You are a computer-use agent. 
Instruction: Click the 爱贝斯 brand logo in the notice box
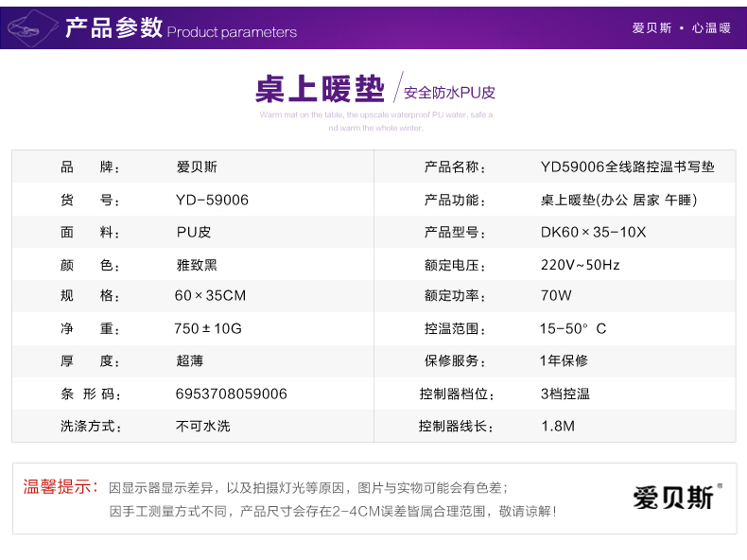click(x=677, y=497)
